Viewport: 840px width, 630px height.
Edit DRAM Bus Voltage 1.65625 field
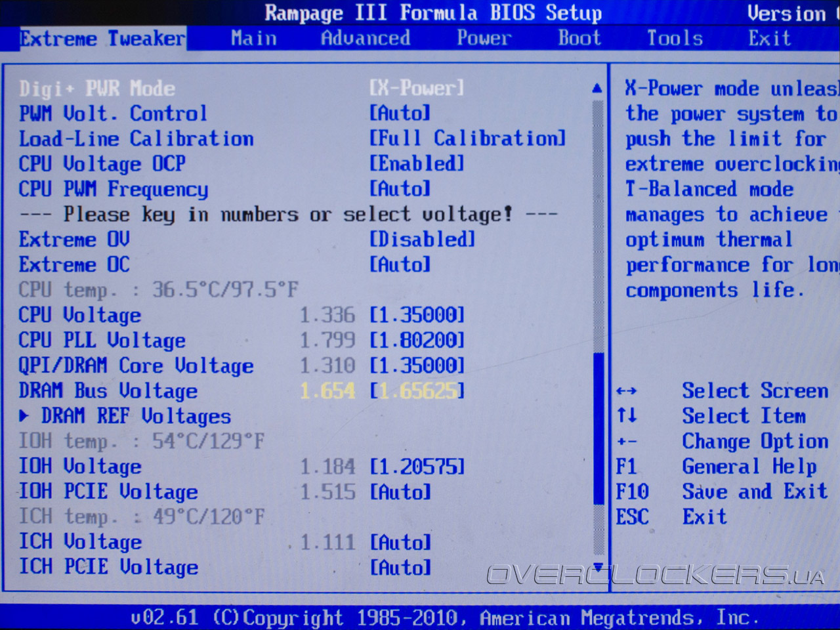coord(417,391)
